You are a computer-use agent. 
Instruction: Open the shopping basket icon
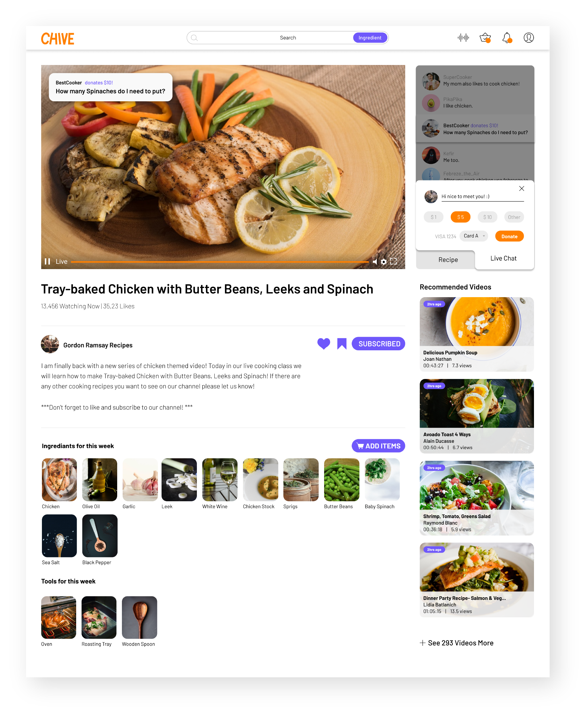pyautogui.click(x=485, y=38)
